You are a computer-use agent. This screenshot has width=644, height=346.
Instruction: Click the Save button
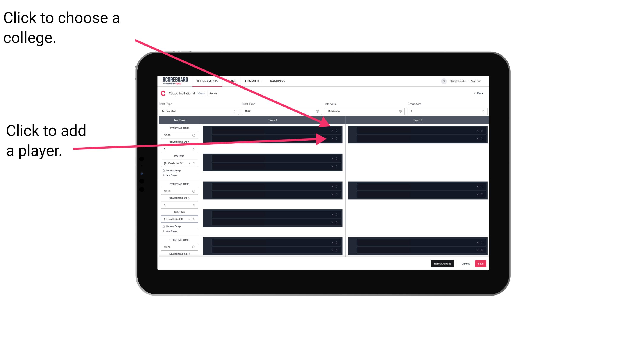481,263
